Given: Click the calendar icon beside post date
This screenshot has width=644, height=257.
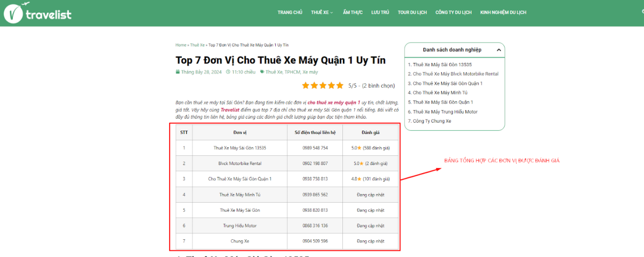Looking at the screenshot, I should tap(178, 72).
